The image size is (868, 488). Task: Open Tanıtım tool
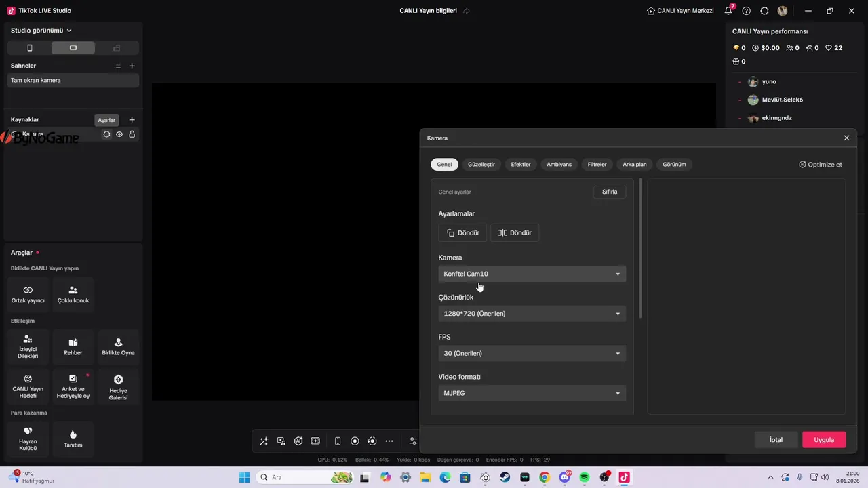73,439
